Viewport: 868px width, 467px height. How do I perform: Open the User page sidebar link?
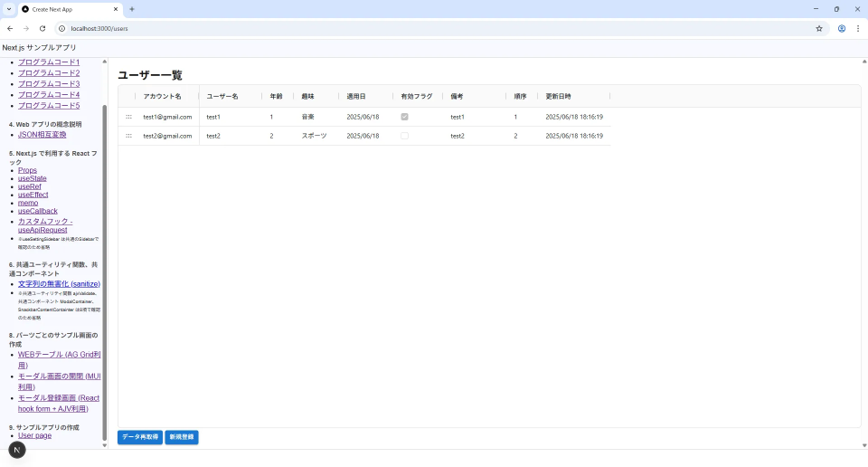[34, 435]
